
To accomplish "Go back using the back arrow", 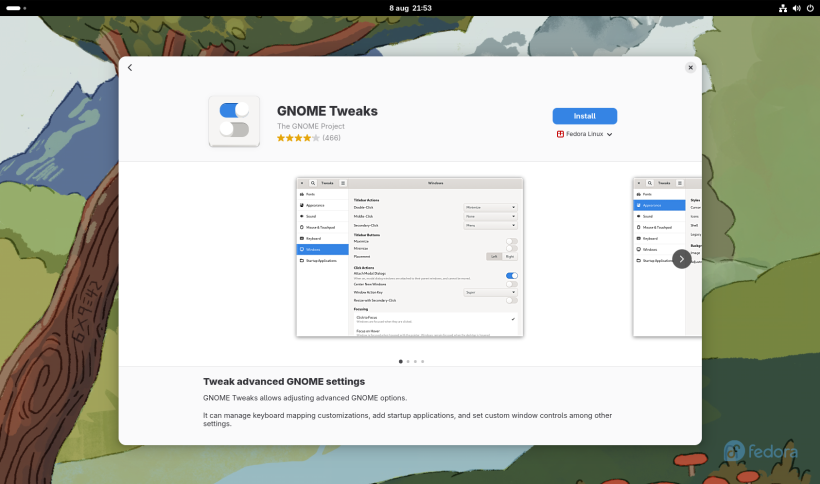I will [x=130, y=67].
